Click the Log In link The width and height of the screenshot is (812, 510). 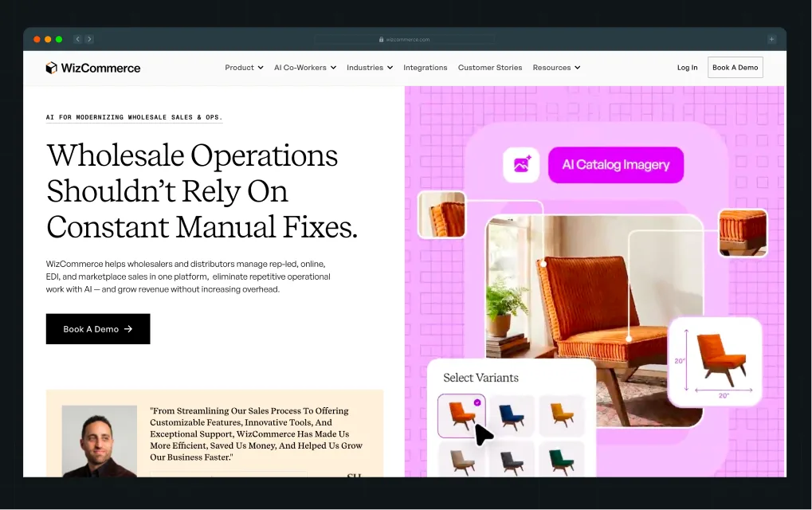tap(687, 68)
